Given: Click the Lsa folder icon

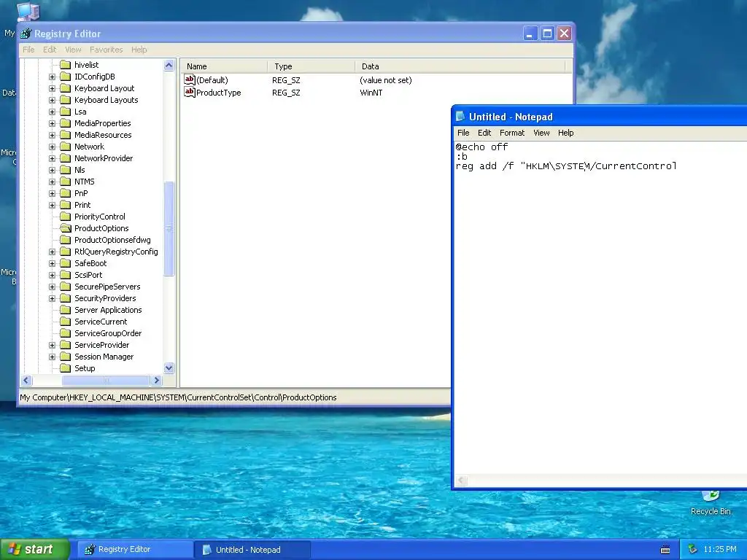Looking at the screenshot, I should click(65, 112).
